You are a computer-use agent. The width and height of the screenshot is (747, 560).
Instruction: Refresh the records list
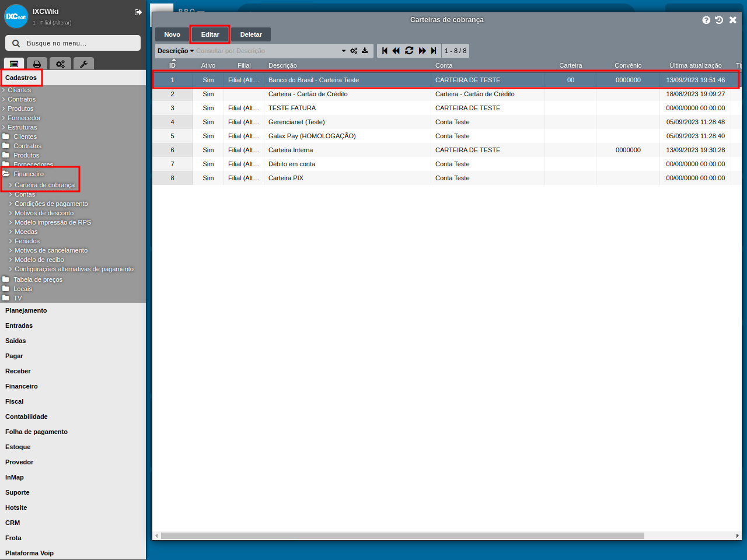click(x=409, y=51)
